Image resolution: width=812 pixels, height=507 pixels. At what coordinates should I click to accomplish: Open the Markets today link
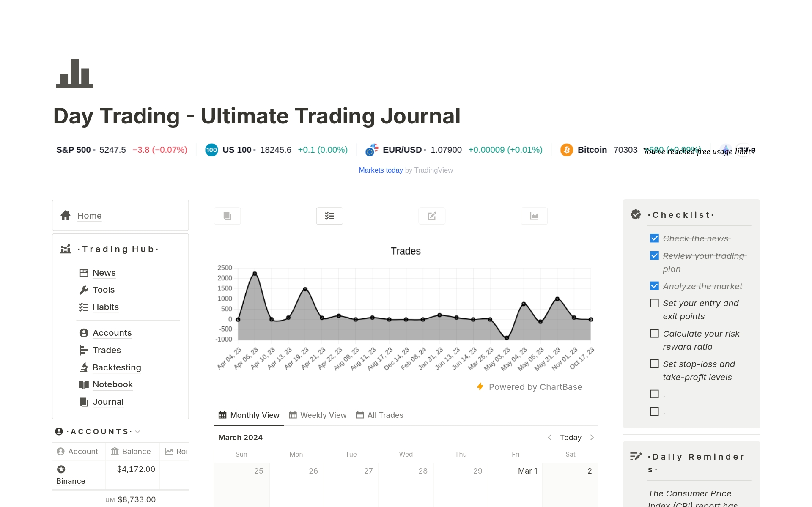click(x=381, y=170)
